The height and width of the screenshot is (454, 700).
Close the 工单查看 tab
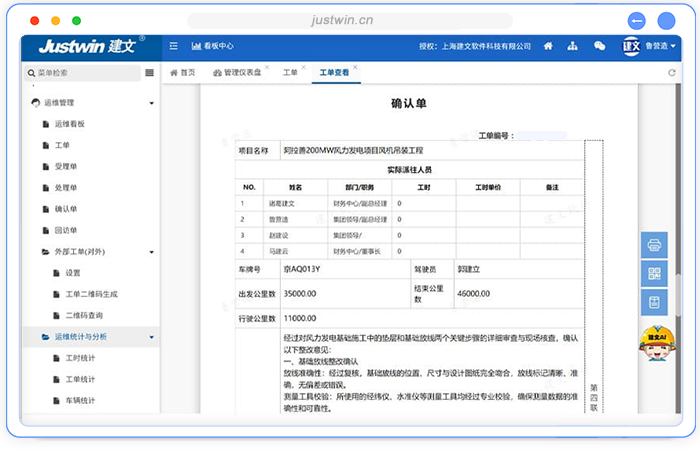(355, 68)
